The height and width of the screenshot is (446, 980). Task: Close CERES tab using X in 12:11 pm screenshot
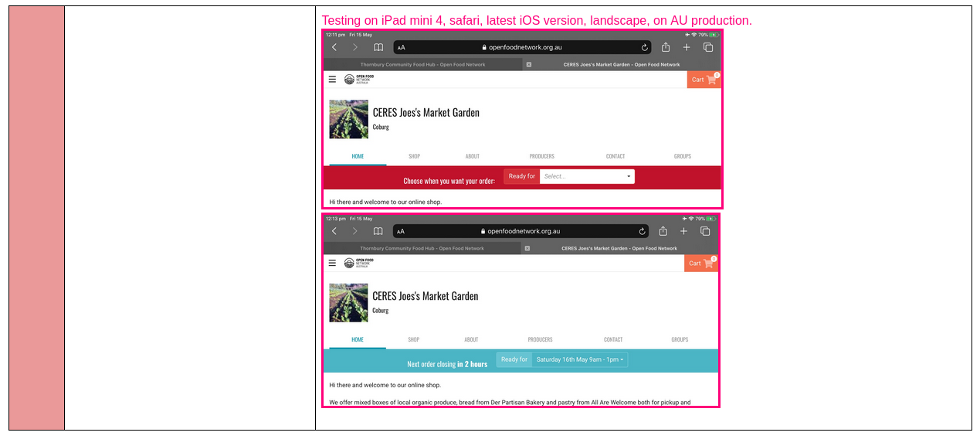[x=529, y=65]
